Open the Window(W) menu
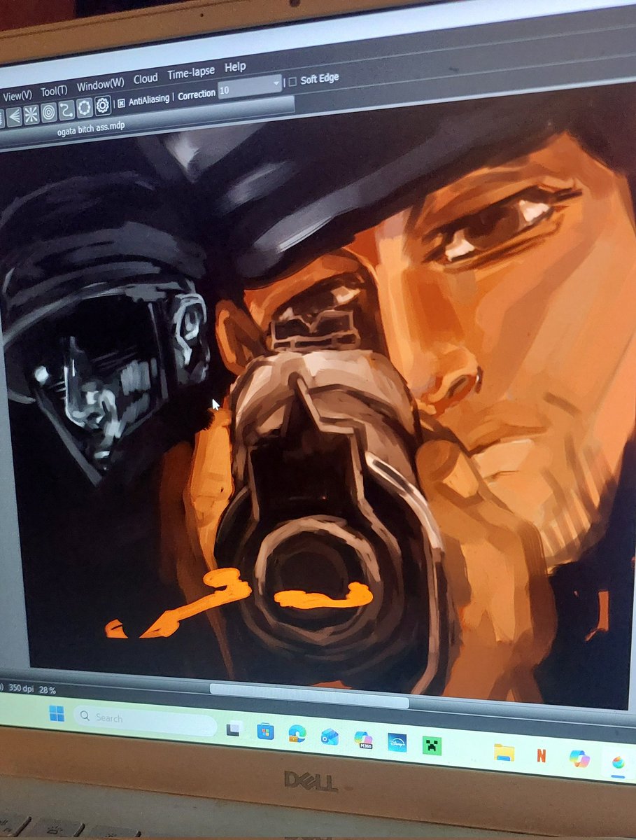This screenshot has width=636, height=840. point(101,85)
